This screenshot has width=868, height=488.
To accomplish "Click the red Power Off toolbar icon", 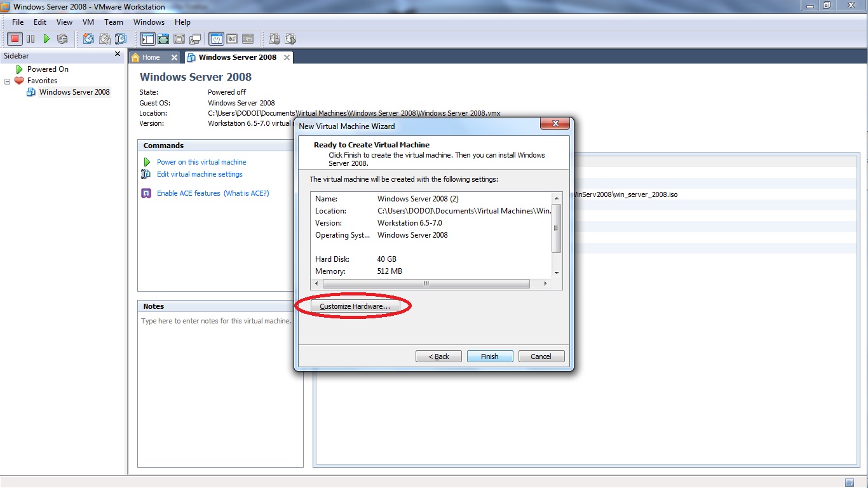I will (x=15, y=39).
